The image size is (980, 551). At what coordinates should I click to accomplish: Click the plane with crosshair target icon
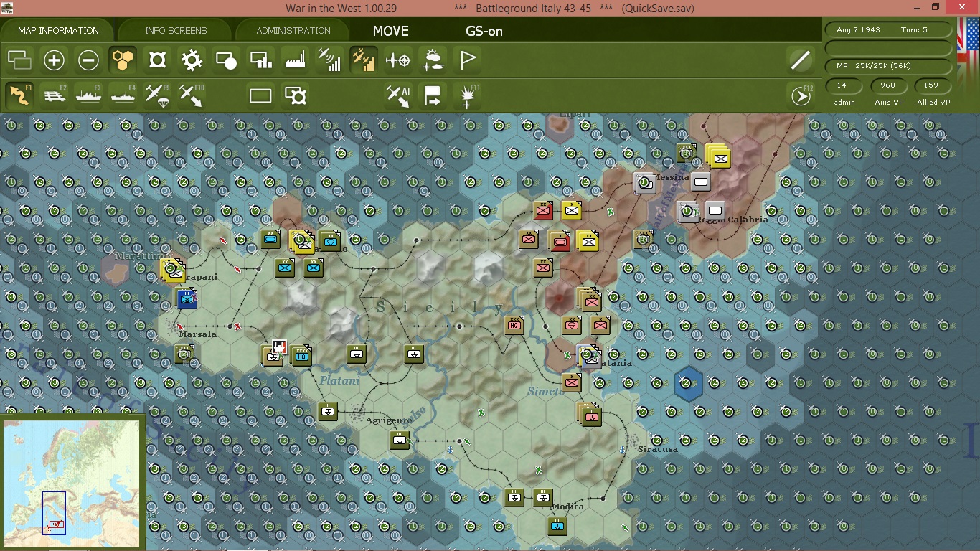coord(398,60)
